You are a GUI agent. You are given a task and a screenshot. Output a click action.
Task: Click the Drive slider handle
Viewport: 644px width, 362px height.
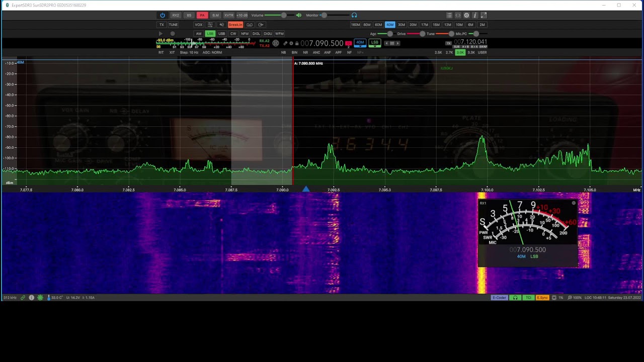click(423, 34)
